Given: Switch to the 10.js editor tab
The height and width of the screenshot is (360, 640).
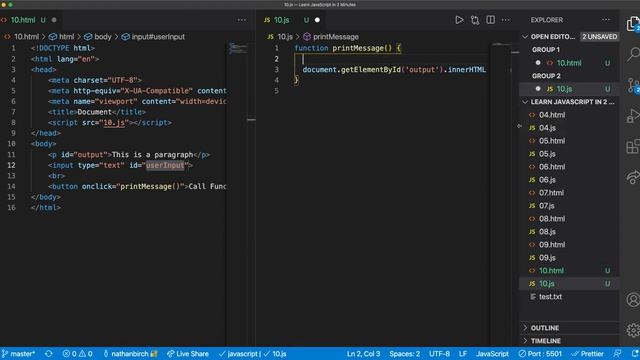Looking at the screenshot, I should (x=282, y=20).
